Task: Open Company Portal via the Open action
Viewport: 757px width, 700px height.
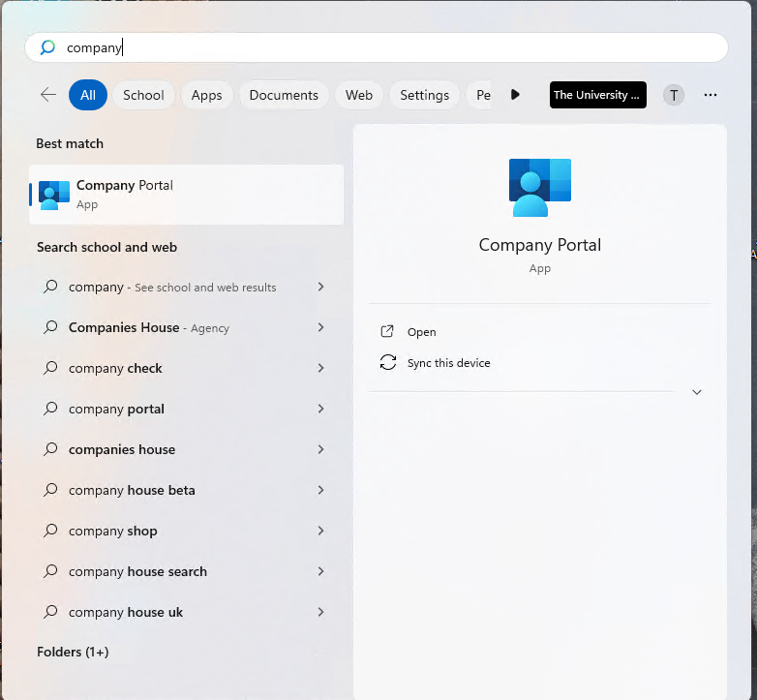Action: (x=421, y=332)
